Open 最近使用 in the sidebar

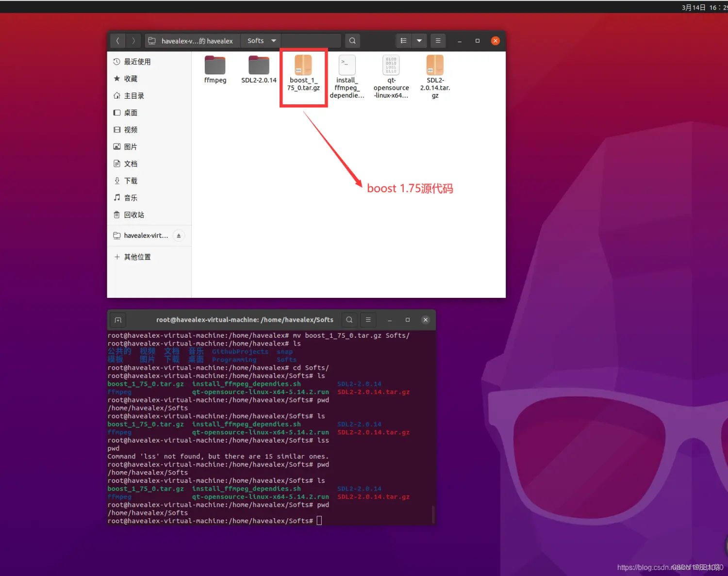[x=137, y=61]
